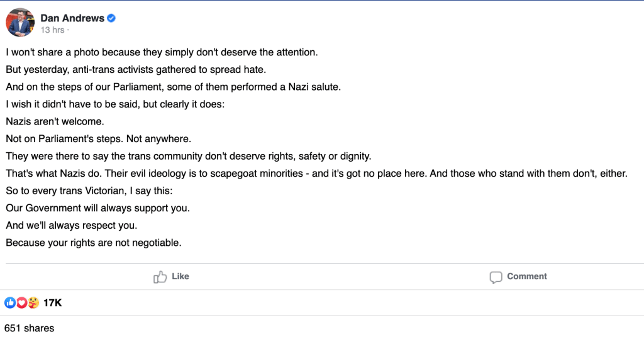The height and width of the screenshot is (342, 644).
Task: View the 651 shares list
Action: click(x=29, y=328)
